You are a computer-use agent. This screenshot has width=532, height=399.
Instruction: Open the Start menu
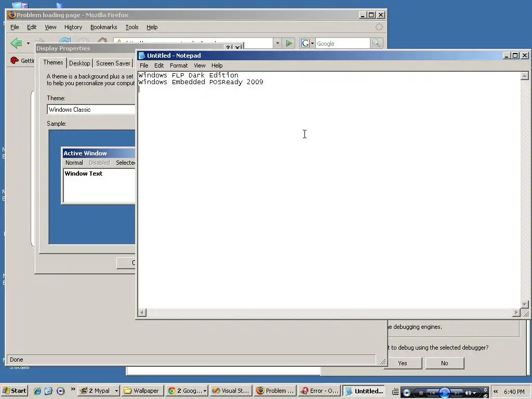coord(14,391)
